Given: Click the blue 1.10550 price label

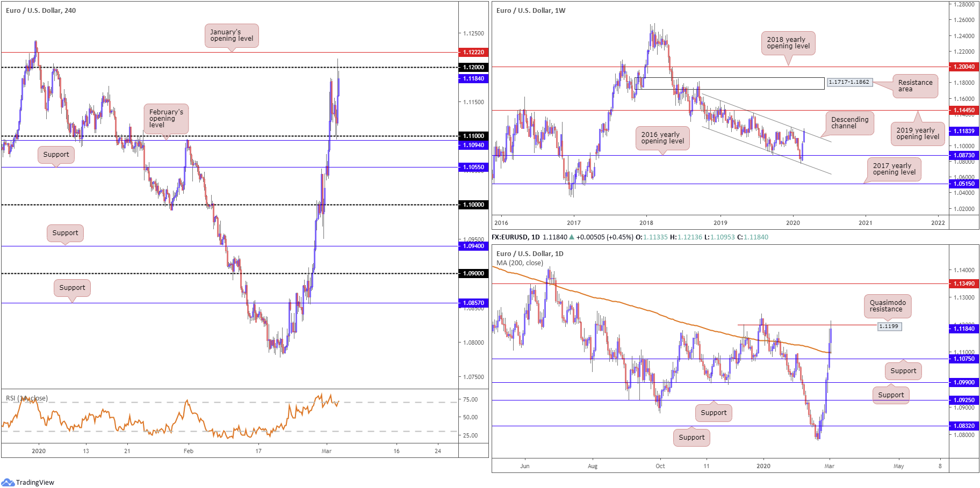Looking at the screenshot, I should point(473,167).
